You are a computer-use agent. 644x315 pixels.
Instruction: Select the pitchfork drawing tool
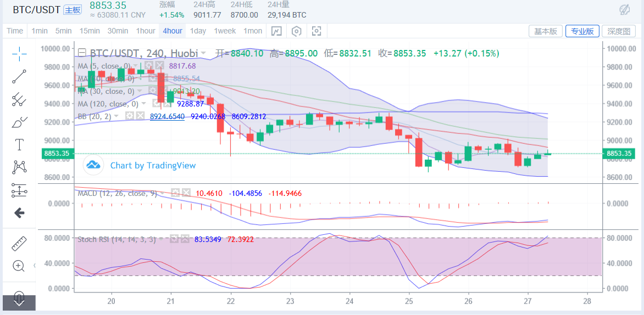[19, 100]
